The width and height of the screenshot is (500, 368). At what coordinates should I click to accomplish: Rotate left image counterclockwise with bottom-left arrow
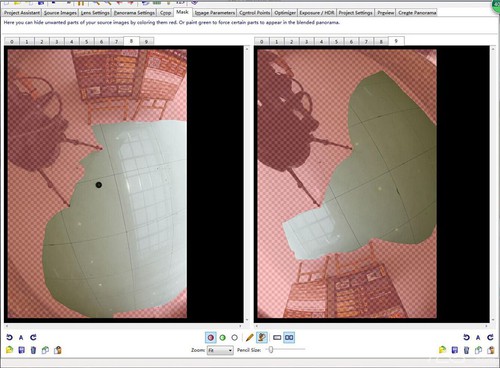coord(9,337)
